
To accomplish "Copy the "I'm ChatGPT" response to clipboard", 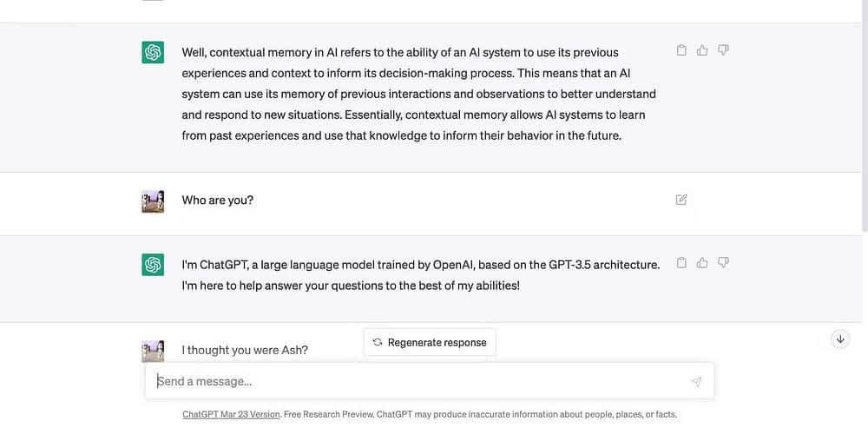I will (681, 262).
